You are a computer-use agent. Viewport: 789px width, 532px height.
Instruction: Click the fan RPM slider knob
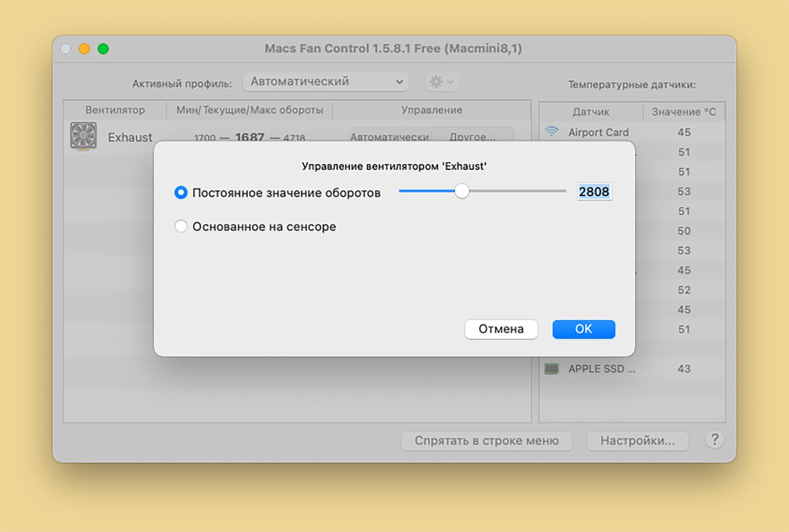pos(462,191)
